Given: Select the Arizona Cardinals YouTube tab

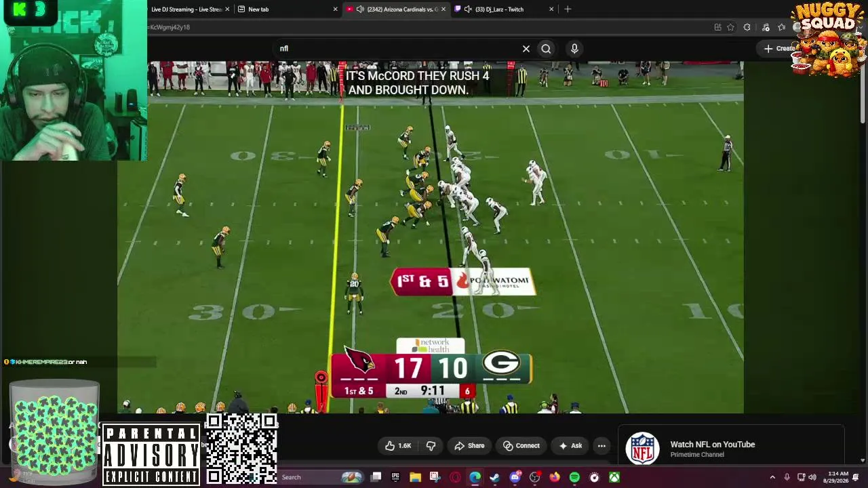Looking at the screenshot, I should coord(396,9).
